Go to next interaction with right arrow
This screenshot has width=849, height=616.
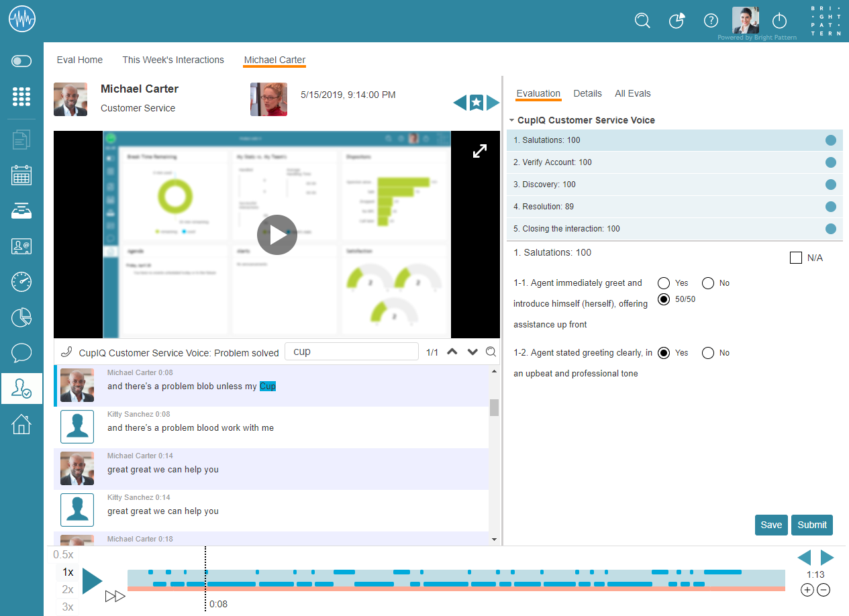tap(493, 103)
